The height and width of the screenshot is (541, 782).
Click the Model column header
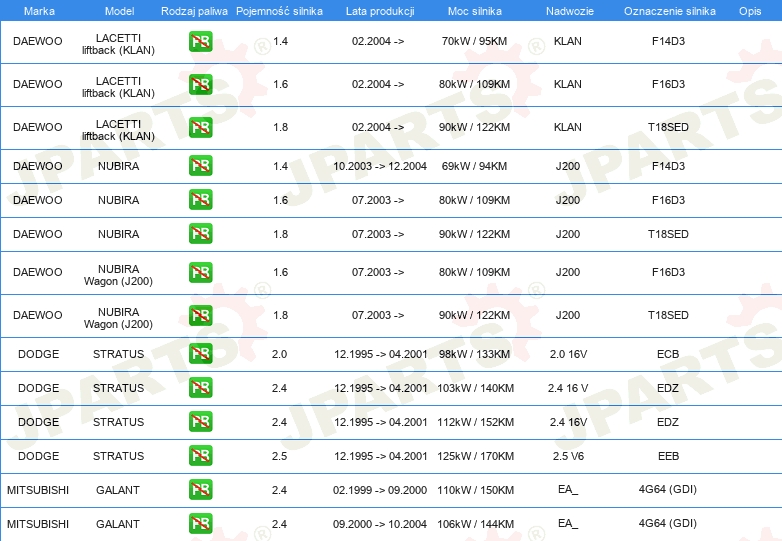tap(119, 11)
